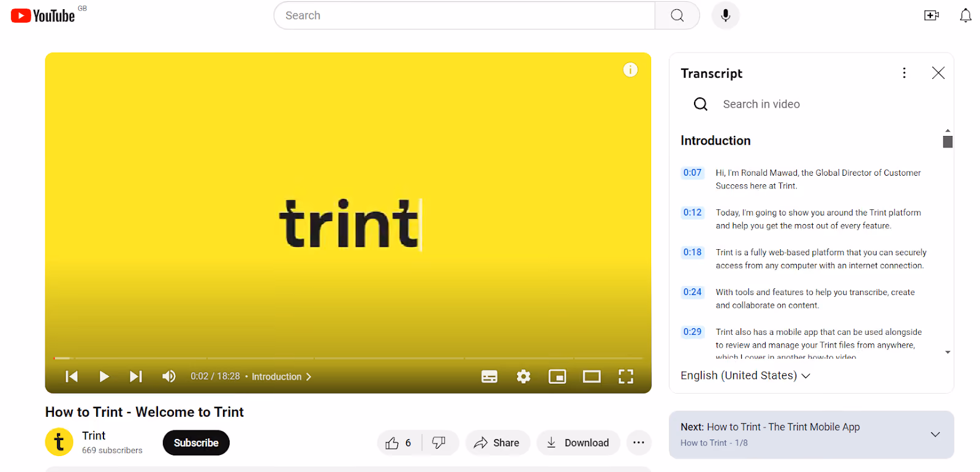Download the video

point(578,443)
